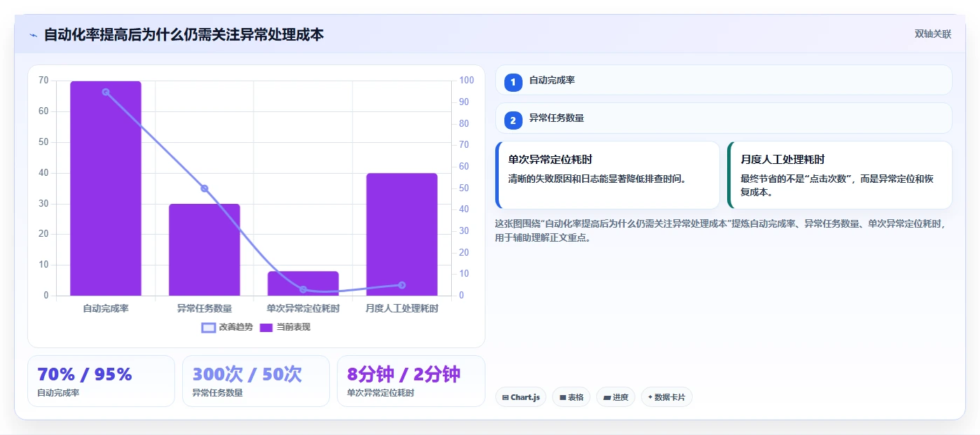Viewport: 980px width, 435px height.
Task: Click the 数据卡片 tag
Action: (666, 397)
